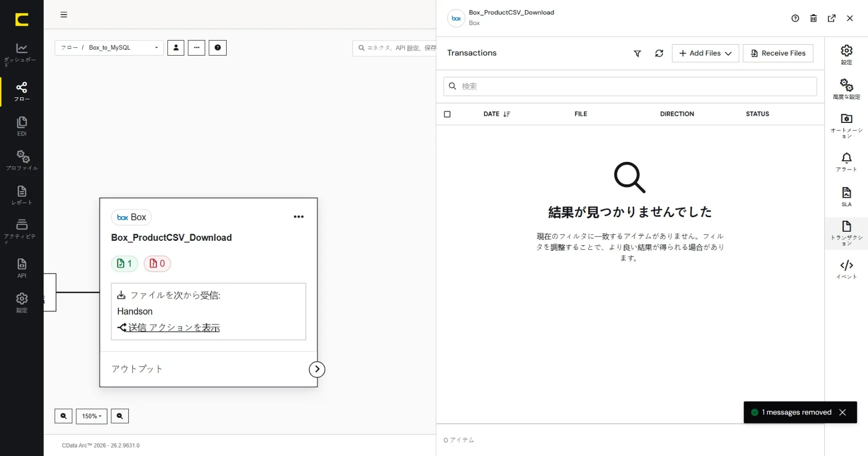
Task: Click the FILE column header
Action: [581, 114]
